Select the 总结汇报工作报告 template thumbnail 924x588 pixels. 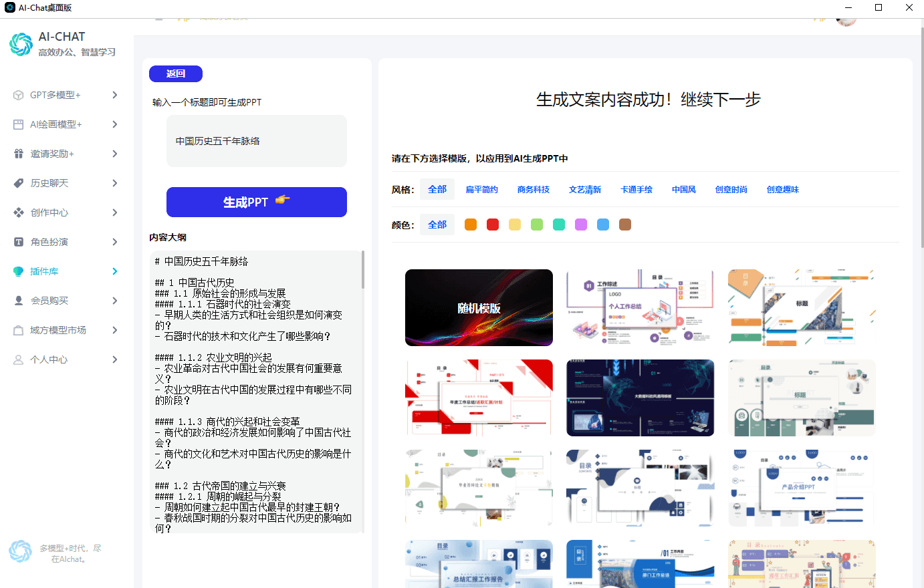[479, 564]
